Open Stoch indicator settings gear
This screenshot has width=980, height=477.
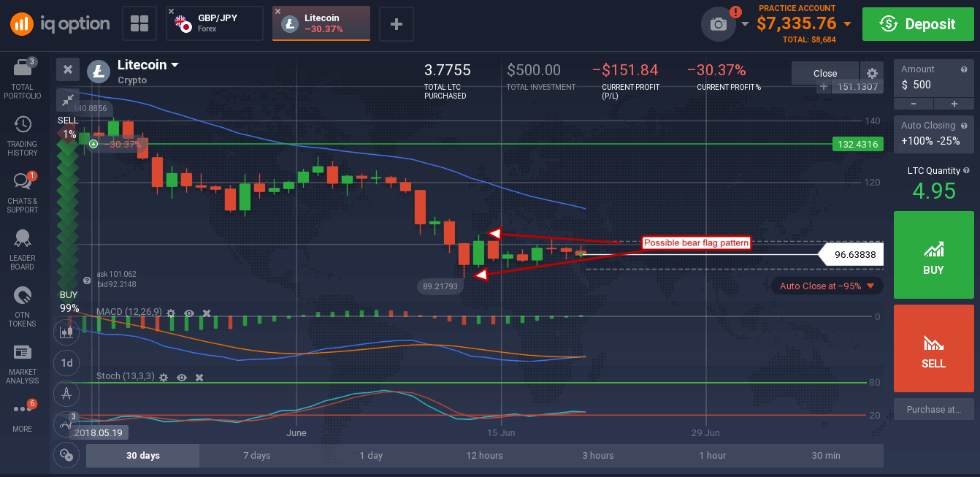(x=164, y=377)
